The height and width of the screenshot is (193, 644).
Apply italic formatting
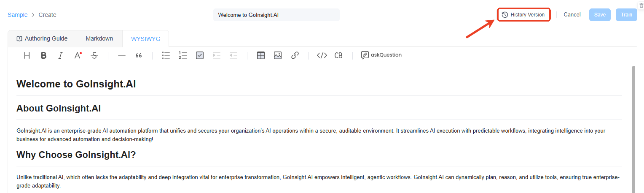60,55
